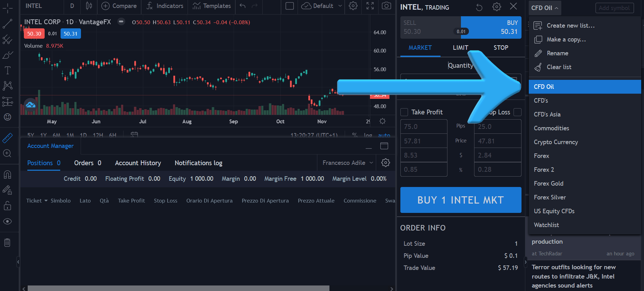The height and width of the screenshot is (291, 644).
Task: Change the D interval selector
Action: pyautogui.click(x=72, y=6)
